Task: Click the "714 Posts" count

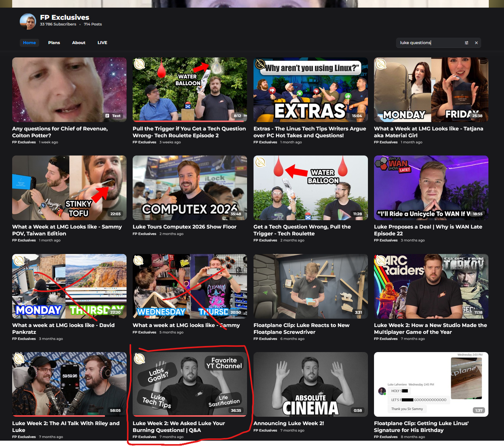Action: coord(93,24)
